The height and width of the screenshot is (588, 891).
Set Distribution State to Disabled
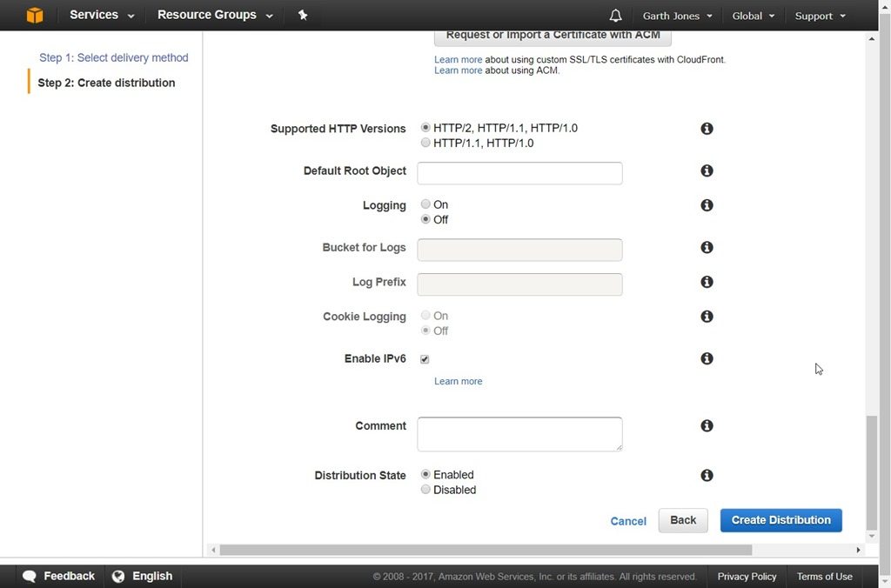425,490
